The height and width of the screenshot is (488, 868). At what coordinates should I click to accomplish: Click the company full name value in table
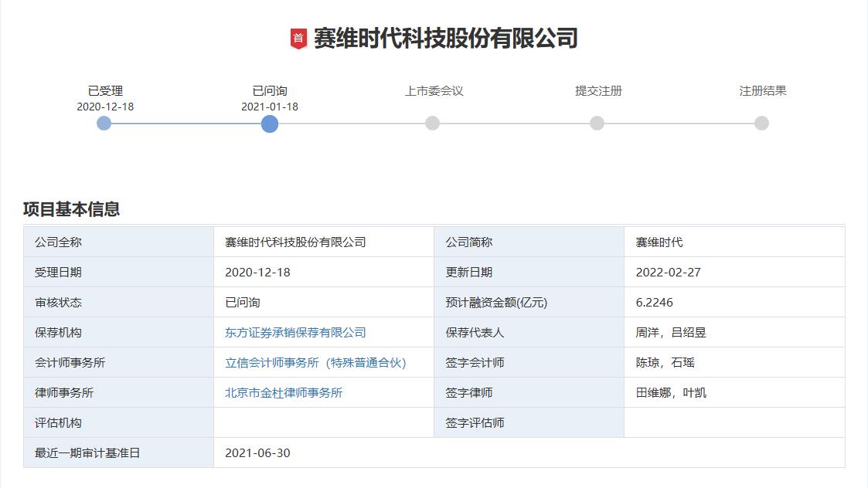click(295, 242)
